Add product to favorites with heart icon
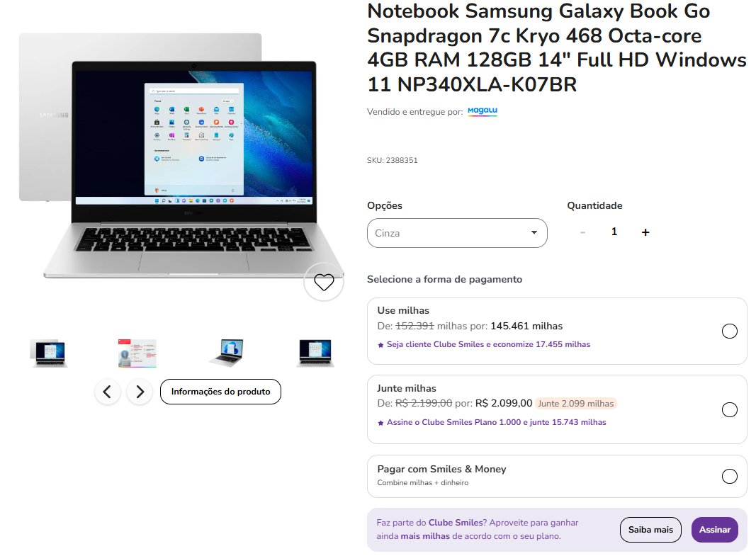This screenshot has width=756, height=556. point(324,283)
